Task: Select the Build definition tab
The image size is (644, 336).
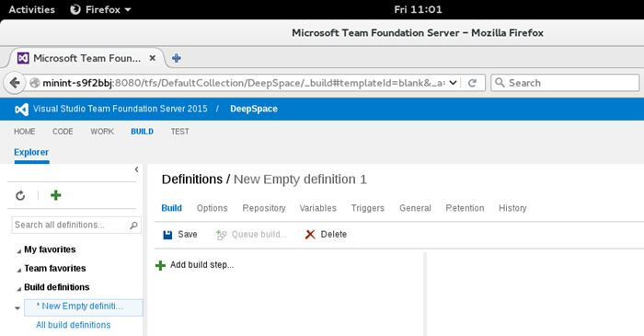Action: click(171, 208)
